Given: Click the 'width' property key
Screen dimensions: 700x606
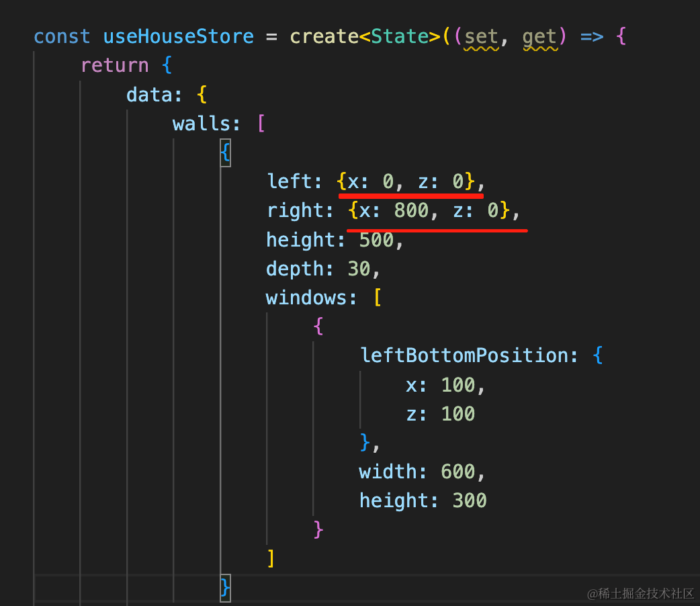Looking at the screenshot, I should [387, 472].
